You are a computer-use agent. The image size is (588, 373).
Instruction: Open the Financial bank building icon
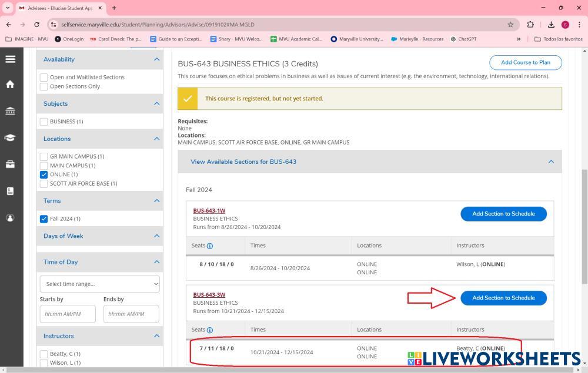[x=10, y=111]
